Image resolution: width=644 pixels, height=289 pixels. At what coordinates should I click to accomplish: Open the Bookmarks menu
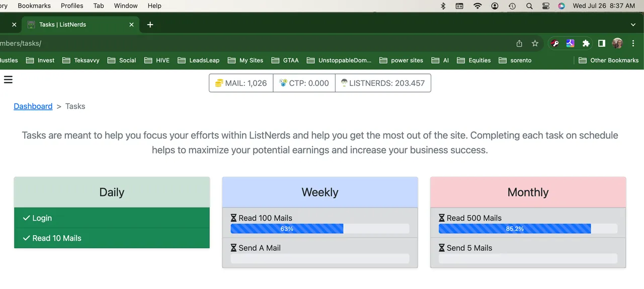pyautogui.click(x=34, y=6)
